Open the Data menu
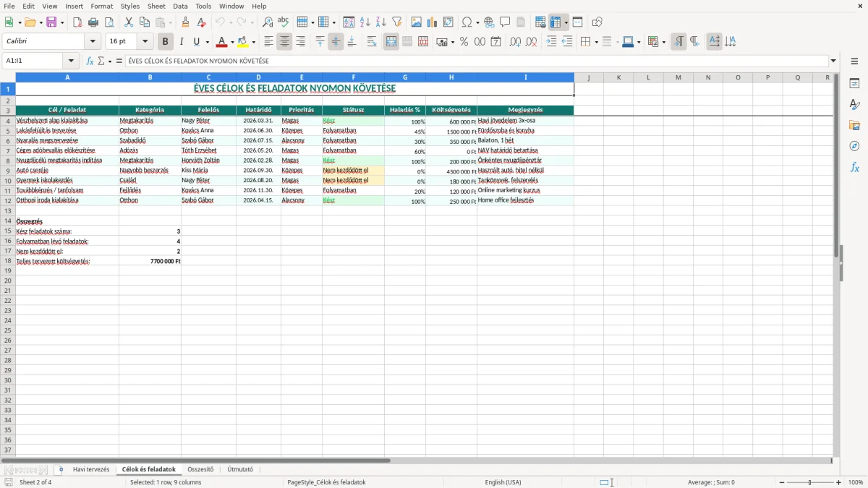 180,6
